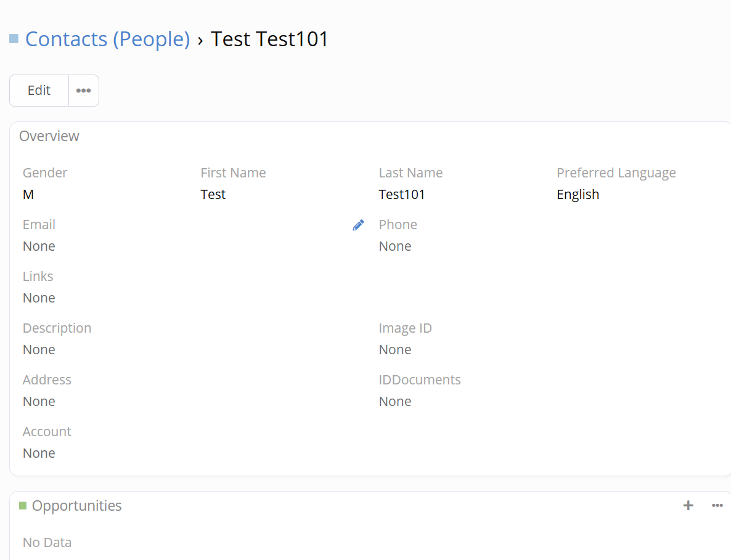Click the Address field value None
This screenshot has width=731, height=560.
click(x=39, y=402)
